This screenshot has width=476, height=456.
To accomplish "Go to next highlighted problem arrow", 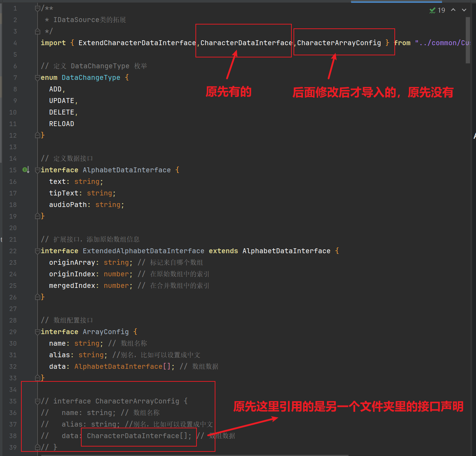I will pyautogui.click(x=464, y=10).
